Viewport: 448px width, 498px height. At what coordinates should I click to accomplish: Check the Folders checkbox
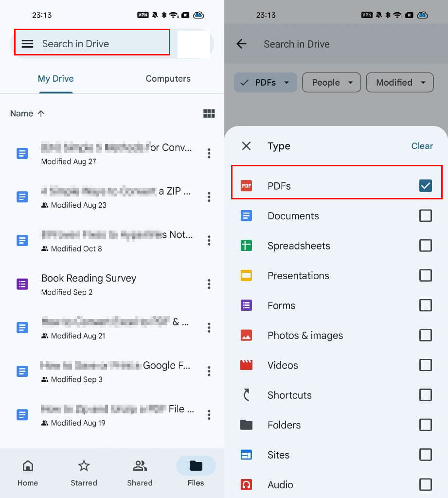[426, 425]
